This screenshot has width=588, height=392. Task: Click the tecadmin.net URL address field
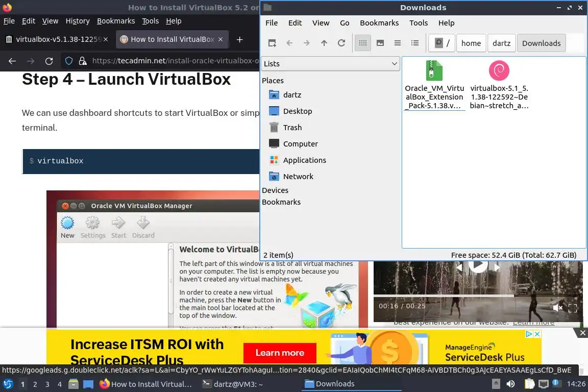[x=176, y=61]
